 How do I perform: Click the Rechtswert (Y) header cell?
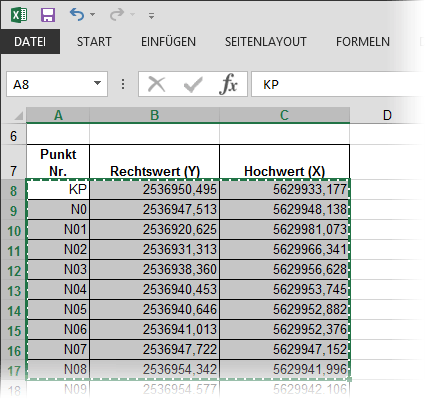(x=154, y=162)
